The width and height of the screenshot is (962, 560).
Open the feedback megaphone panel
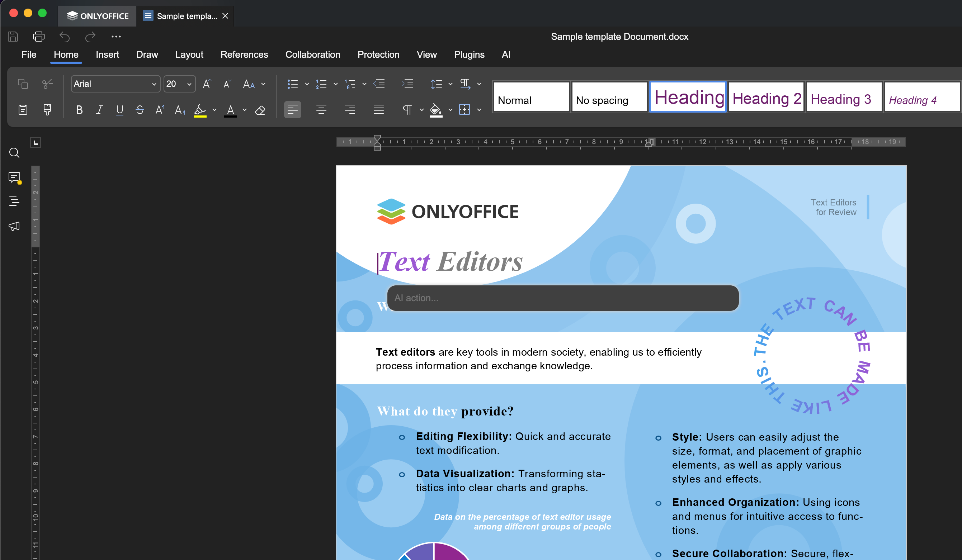[14, 226]
